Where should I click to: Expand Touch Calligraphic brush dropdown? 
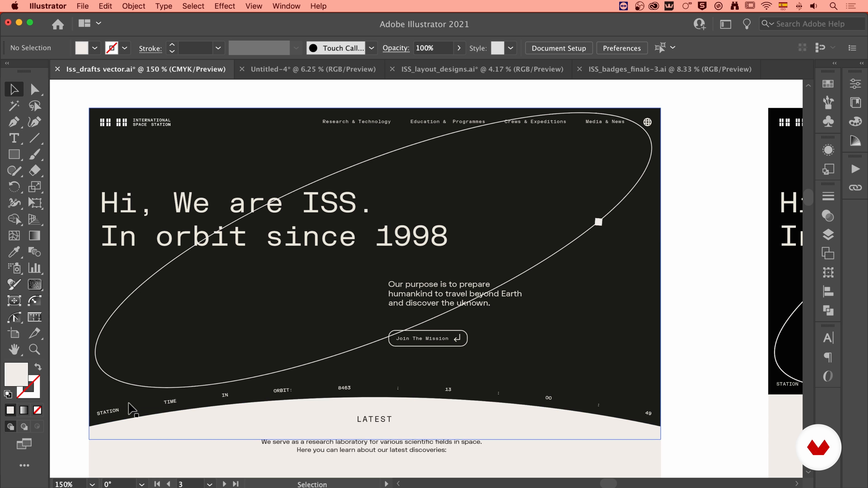pyautogui.click(x=372, y=48)
